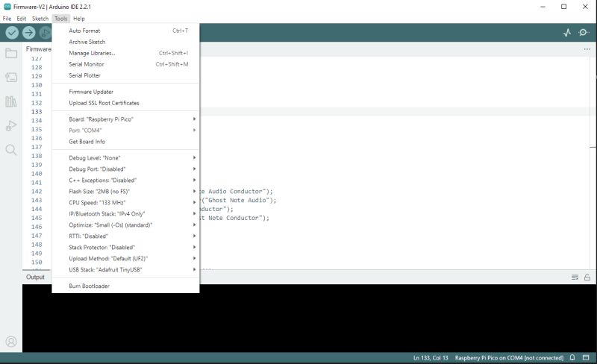Screen dimensions: 597x364
Task: Toggle the Output panel lock icon
Action: (x=587, y=277)
